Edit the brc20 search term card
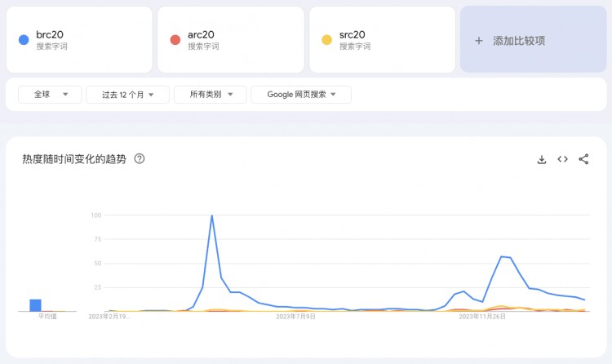 pos(79,39)
